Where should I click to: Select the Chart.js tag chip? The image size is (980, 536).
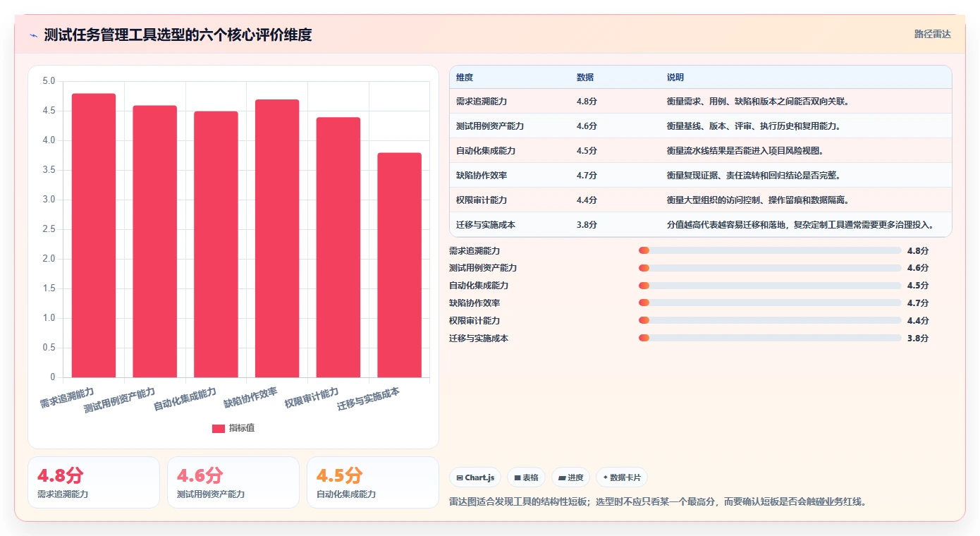tap(475, 477)
